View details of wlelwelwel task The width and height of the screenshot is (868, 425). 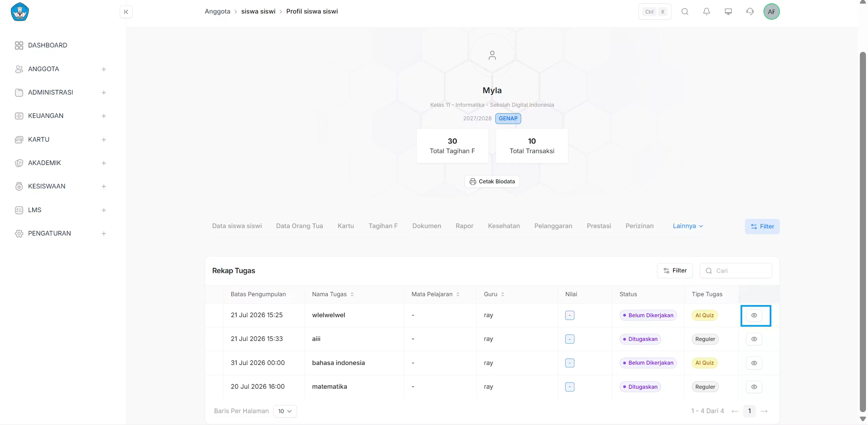pos(754,315)
